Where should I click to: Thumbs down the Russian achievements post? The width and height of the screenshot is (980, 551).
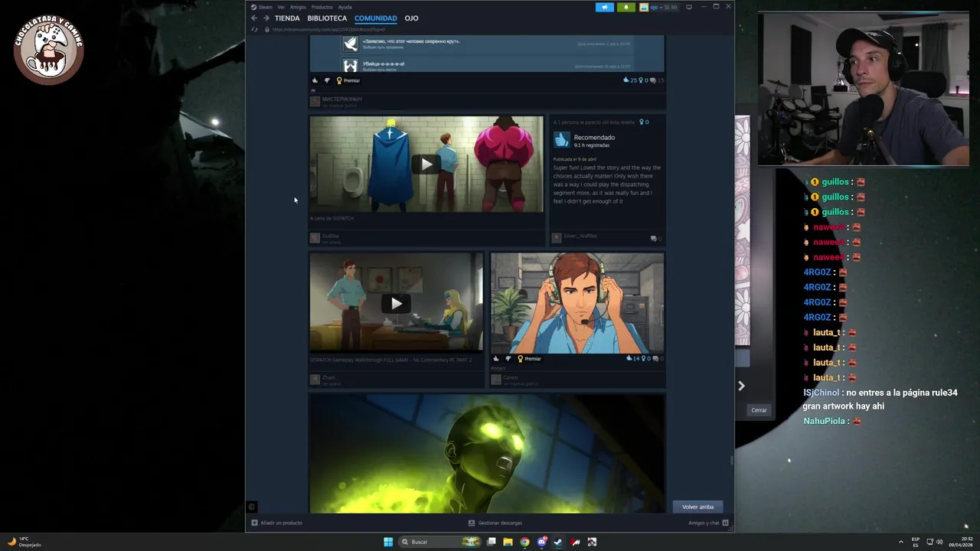[x=327, y=80]
